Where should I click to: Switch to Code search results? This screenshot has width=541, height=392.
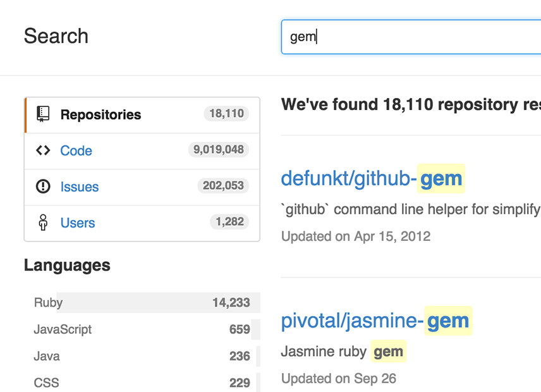pos(142,151)
